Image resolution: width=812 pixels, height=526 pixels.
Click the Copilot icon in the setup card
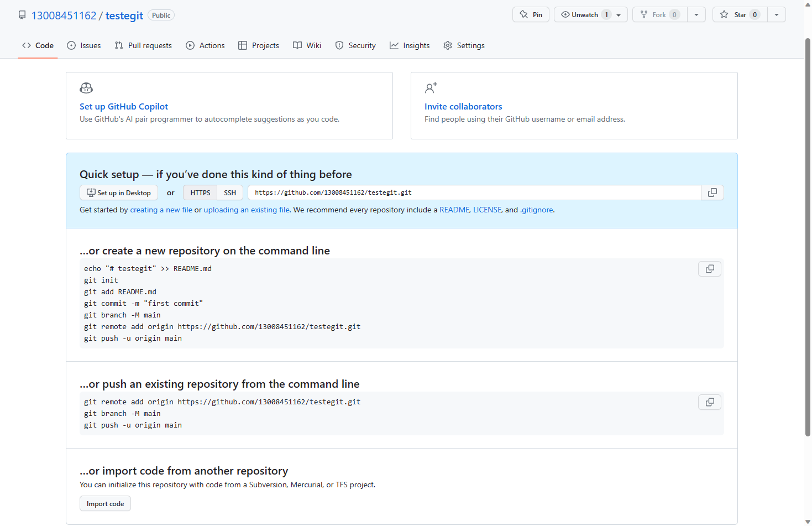[86, 88]
